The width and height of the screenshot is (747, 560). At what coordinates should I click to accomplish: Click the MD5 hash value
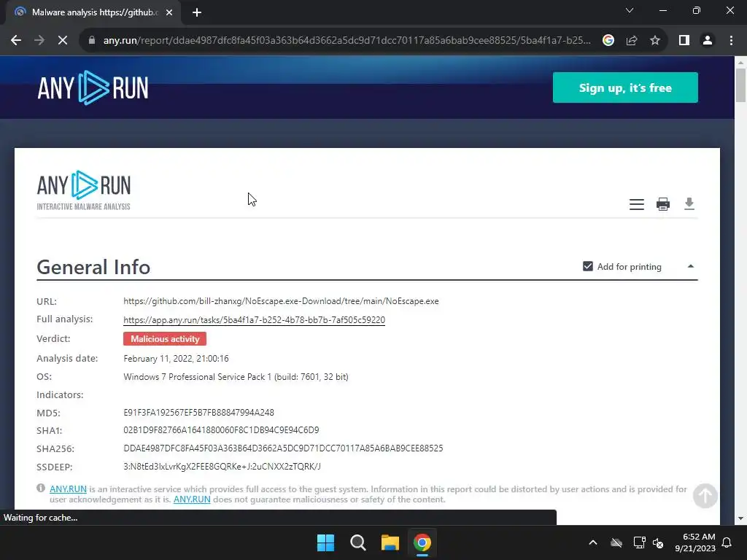click(x=198, y=413)
